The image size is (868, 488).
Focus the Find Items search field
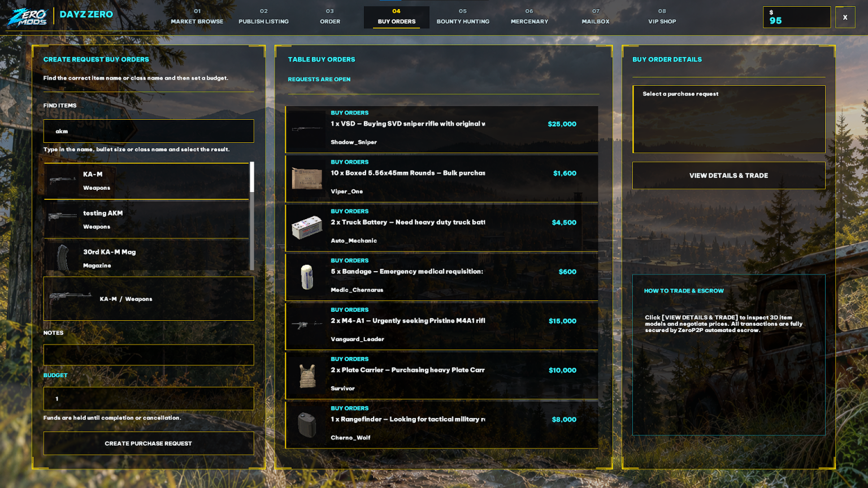[x=149, y=131]
